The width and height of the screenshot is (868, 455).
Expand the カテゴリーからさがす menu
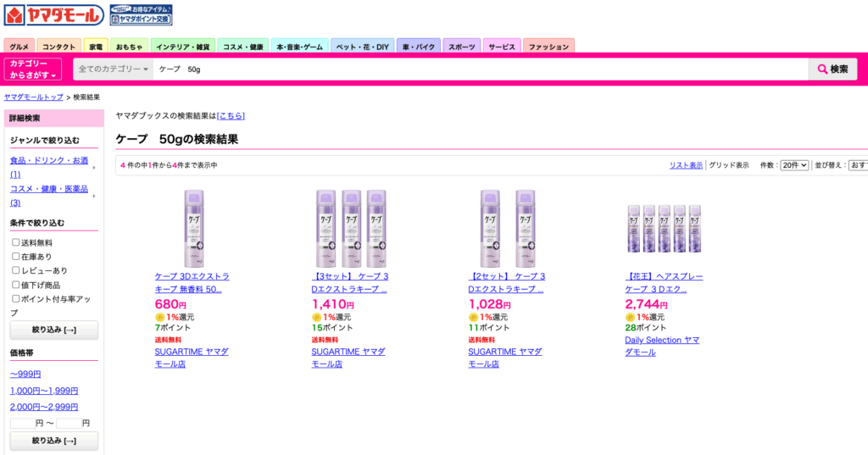pos(33,69)
